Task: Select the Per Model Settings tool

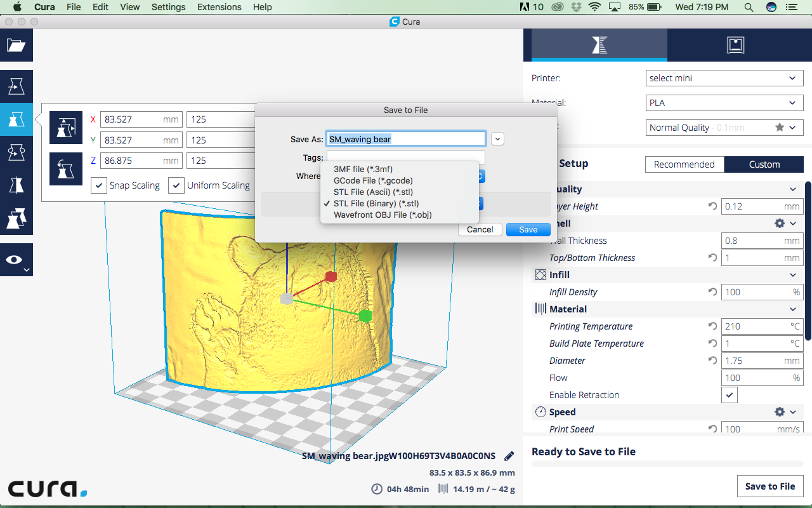Action: click(16, 218)
